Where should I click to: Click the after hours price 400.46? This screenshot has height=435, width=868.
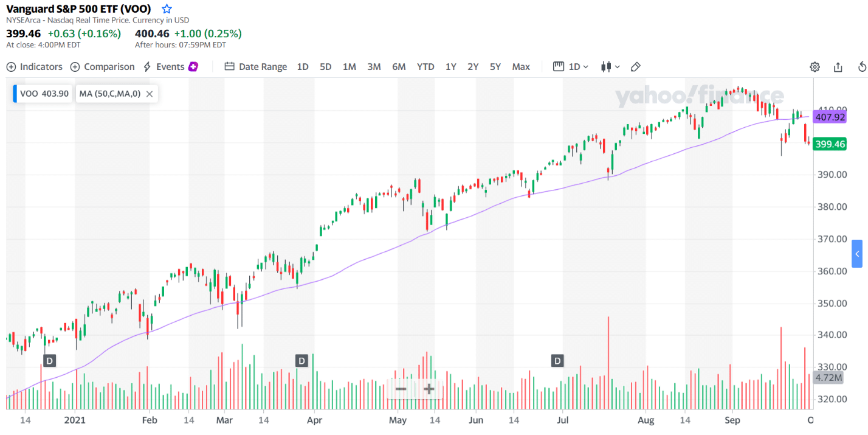coord(152,33)
